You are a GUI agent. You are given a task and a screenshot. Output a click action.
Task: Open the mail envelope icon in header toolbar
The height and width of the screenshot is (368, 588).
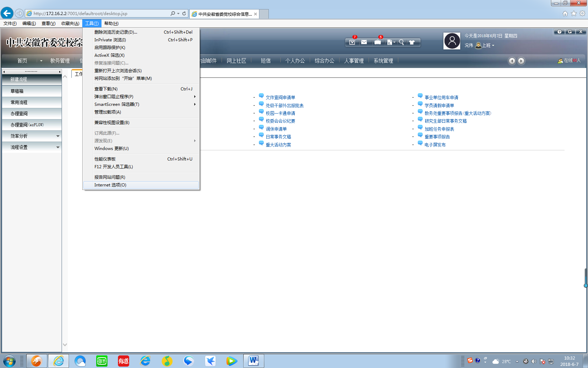click(x=364, y=42)
